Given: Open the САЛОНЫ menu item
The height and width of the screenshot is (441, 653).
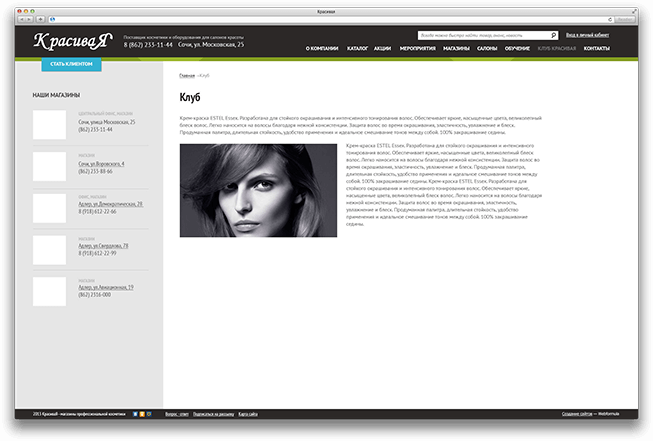Looking at the screenshot, I should coord(487,49).
